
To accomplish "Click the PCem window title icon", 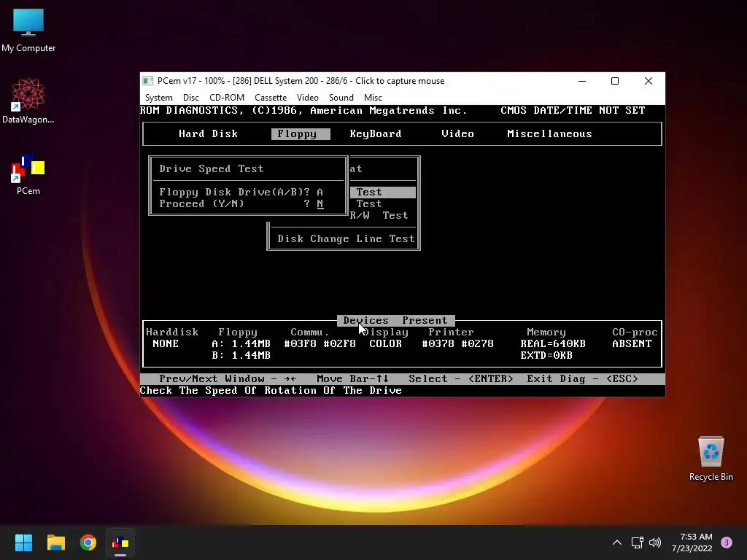I will (148, 81).
